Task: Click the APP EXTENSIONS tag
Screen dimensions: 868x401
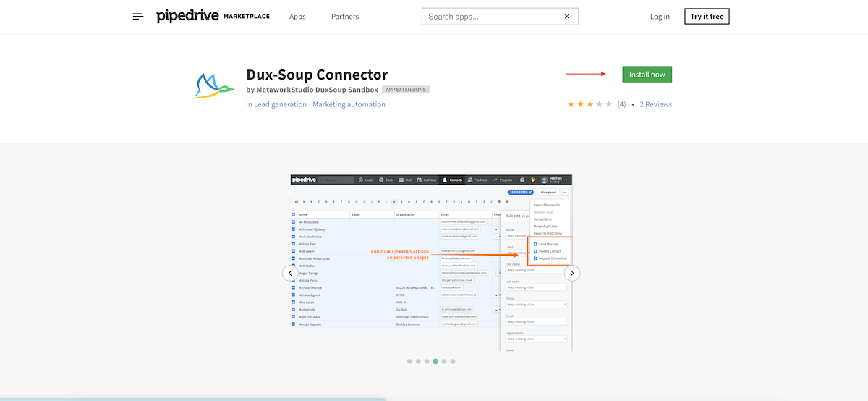Action: 406,90
